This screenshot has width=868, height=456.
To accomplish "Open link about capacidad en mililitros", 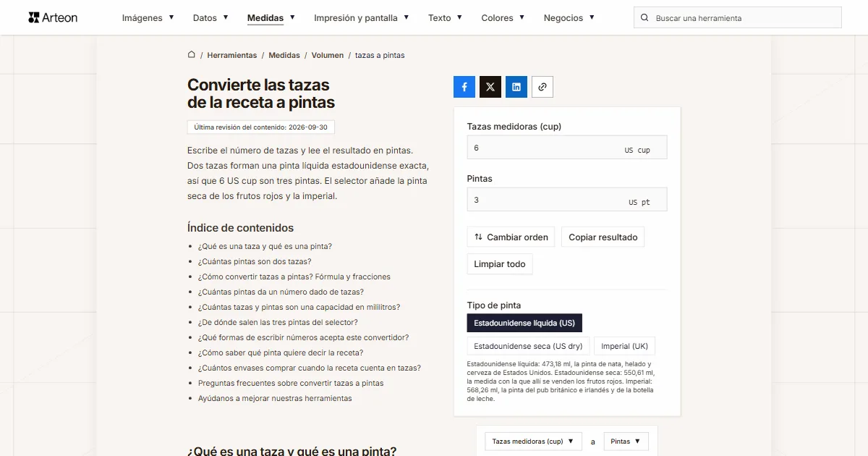I will [x=299, y=308].
